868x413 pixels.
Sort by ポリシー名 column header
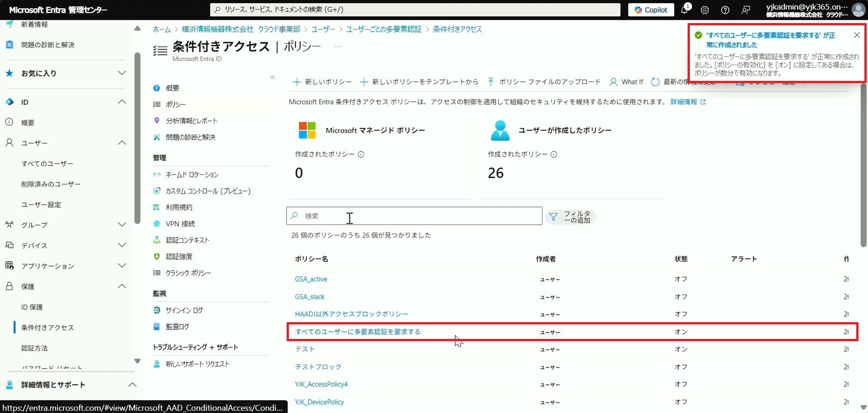click(x=311, y=259)
